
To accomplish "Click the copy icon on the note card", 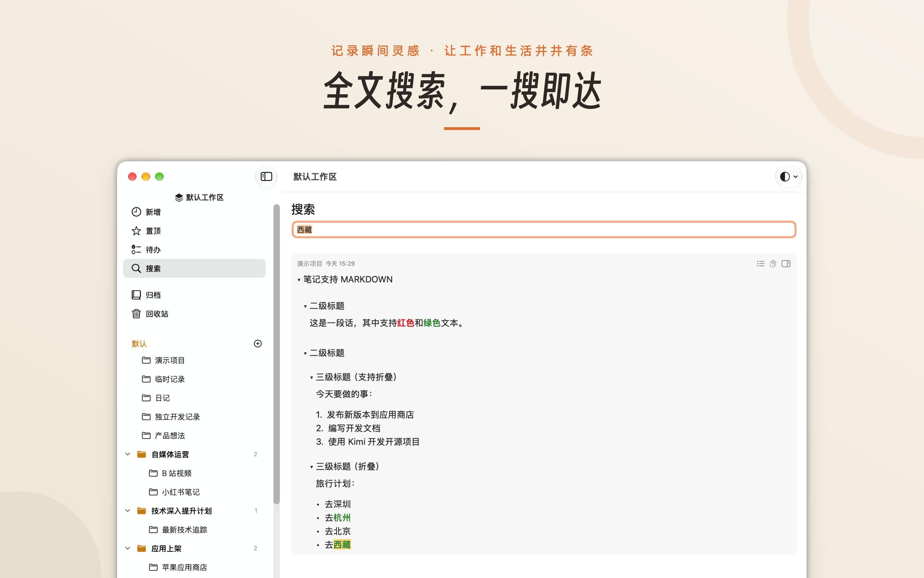I will pos(773,263).
